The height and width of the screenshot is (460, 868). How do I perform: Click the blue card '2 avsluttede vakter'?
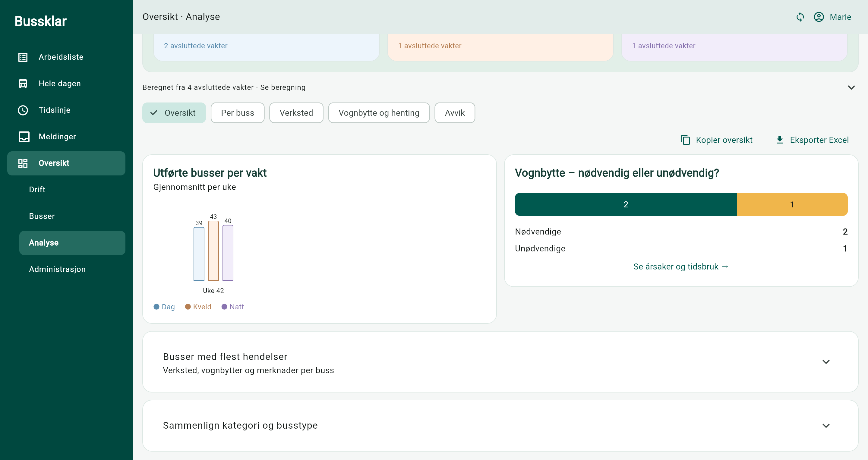[x=266, y=47]
